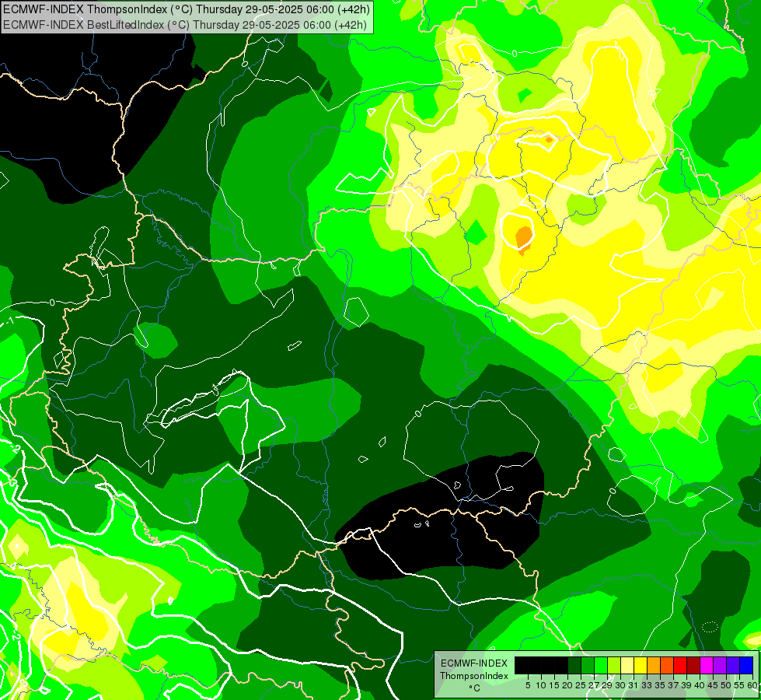Click the magenta 40–45 legend swatch
The image size is (761, 700).
[707, 665]
